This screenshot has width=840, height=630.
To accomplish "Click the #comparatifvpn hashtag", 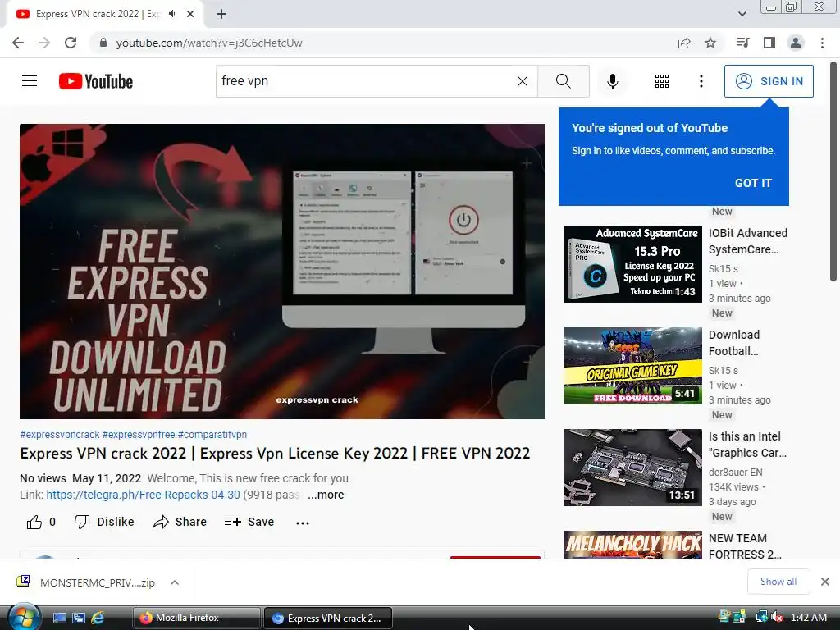I will click(x=212, y=435).
